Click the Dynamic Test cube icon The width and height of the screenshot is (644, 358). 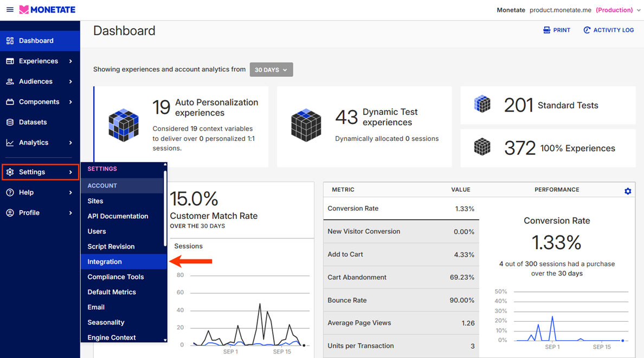click(306, 125)
